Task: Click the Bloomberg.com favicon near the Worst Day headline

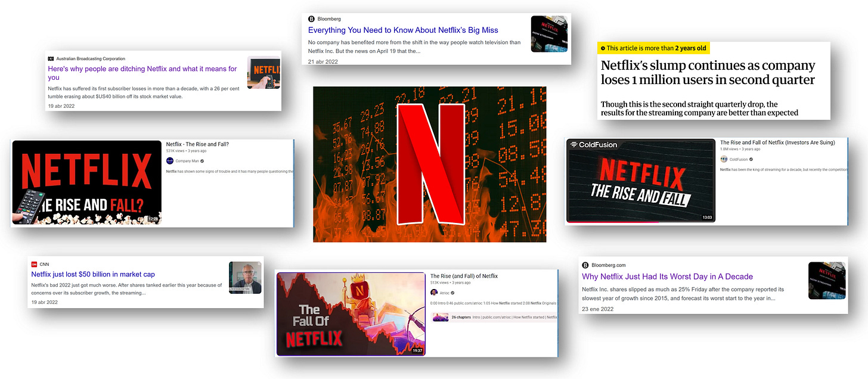Action: (585, 265)
